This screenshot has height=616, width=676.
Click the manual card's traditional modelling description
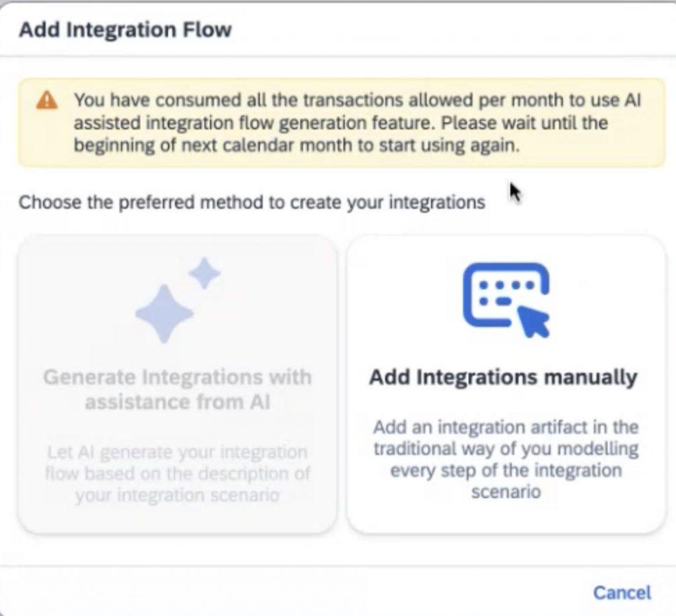pyautogui.click(x=506, y=459)
